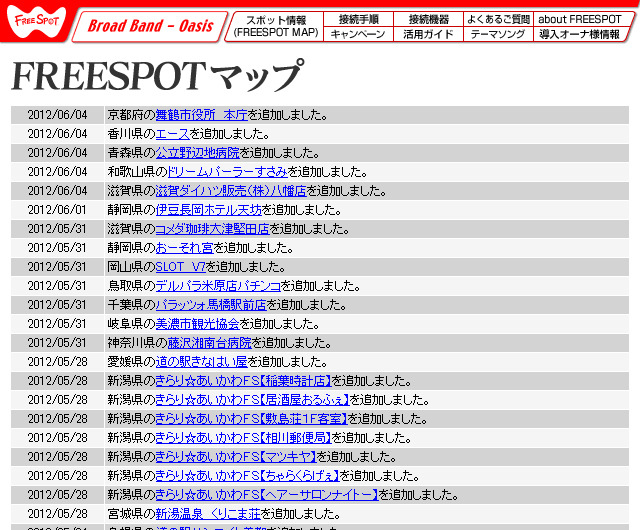Open きらり☆あいかわFS【敷島荘1F客室】 link
Viewport: 640px width, 530px height.
[x=251, y=419]
